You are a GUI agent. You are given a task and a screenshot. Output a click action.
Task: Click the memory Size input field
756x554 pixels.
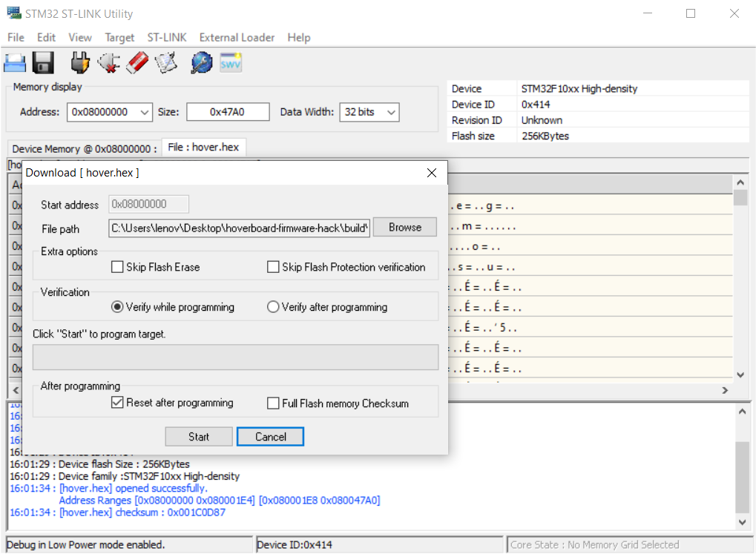click(x=227, y=112)
